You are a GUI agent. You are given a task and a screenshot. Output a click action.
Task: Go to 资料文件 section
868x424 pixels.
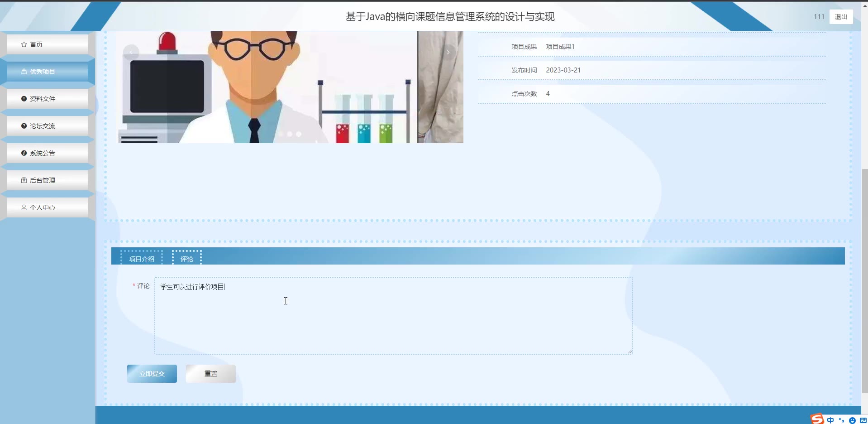[48, 99]
